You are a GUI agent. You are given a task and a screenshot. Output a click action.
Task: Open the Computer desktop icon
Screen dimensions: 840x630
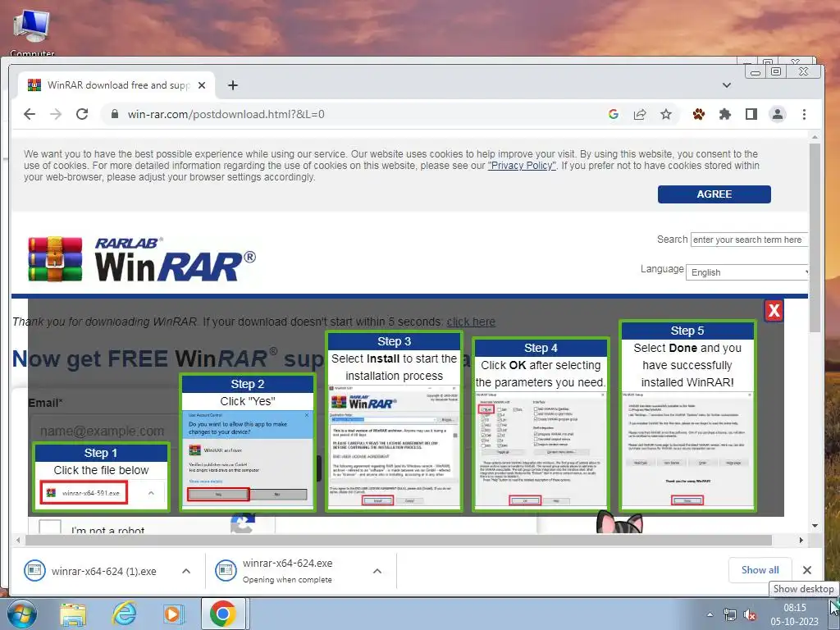point(32,33)
